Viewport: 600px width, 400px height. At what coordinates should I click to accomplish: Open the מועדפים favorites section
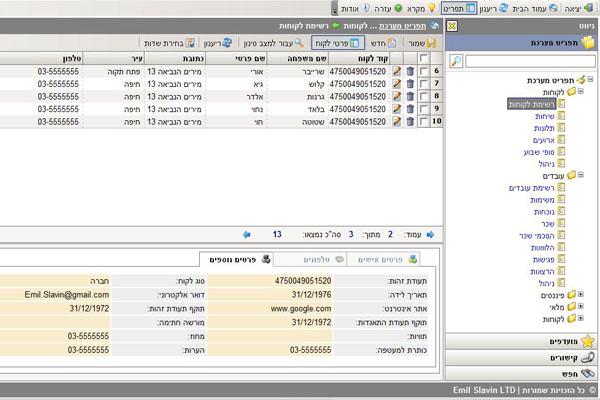click(x=521, y=341)
